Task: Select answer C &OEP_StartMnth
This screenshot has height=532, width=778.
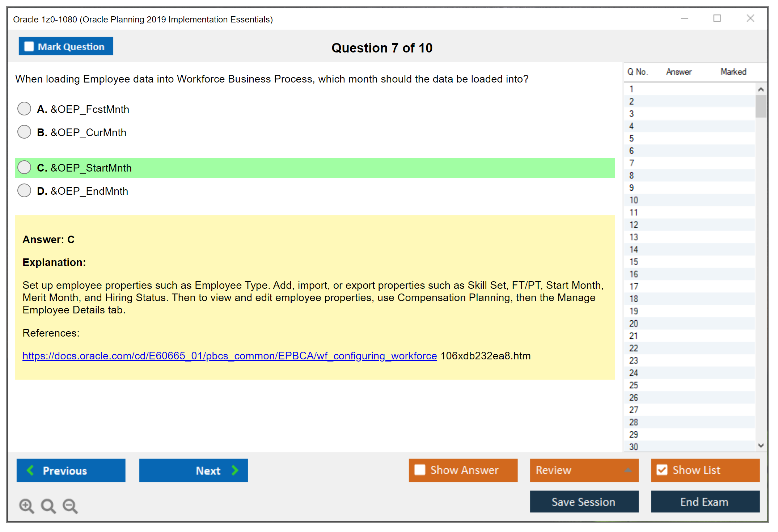Action: (x=24, y=167)
